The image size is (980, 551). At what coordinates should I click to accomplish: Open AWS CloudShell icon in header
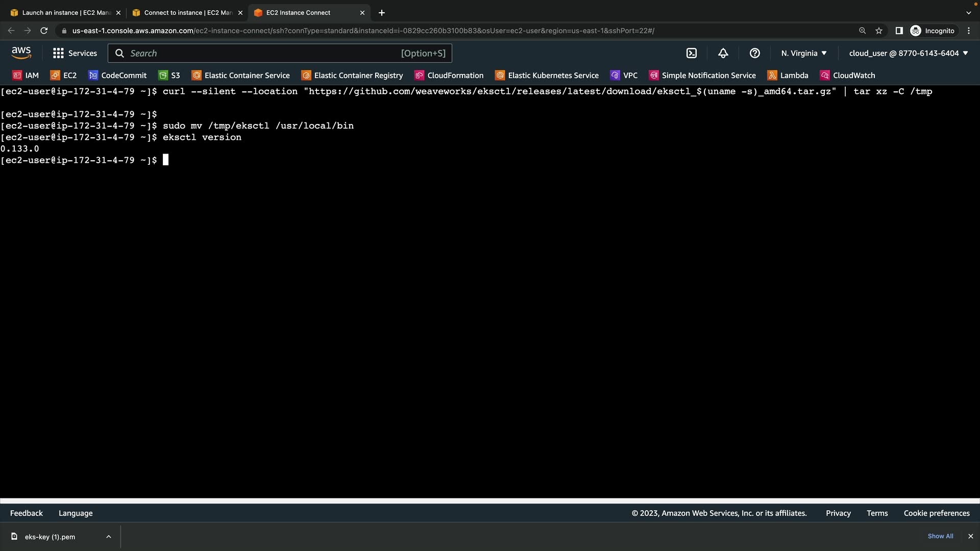click(692, 53)
